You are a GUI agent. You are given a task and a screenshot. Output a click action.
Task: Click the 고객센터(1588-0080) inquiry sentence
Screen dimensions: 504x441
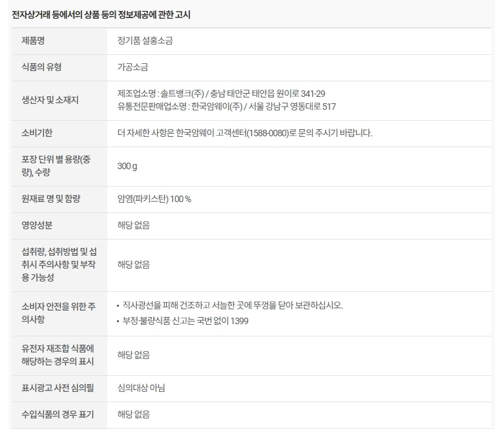coord(244,133)
